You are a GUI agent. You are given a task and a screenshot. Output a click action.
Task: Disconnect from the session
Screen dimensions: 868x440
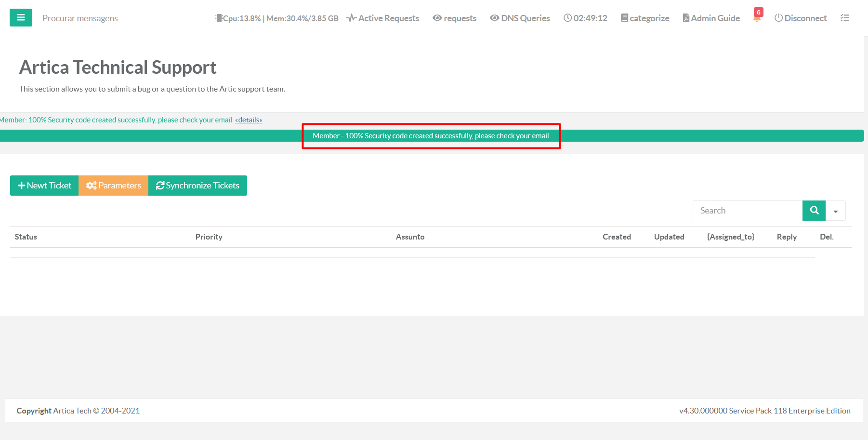click(x=801, y=18)
